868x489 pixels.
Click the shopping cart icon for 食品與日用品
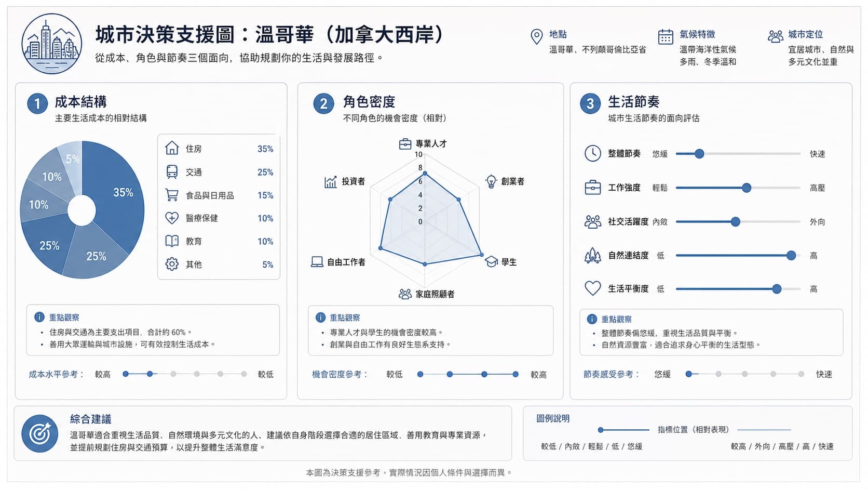coord(172,195)
